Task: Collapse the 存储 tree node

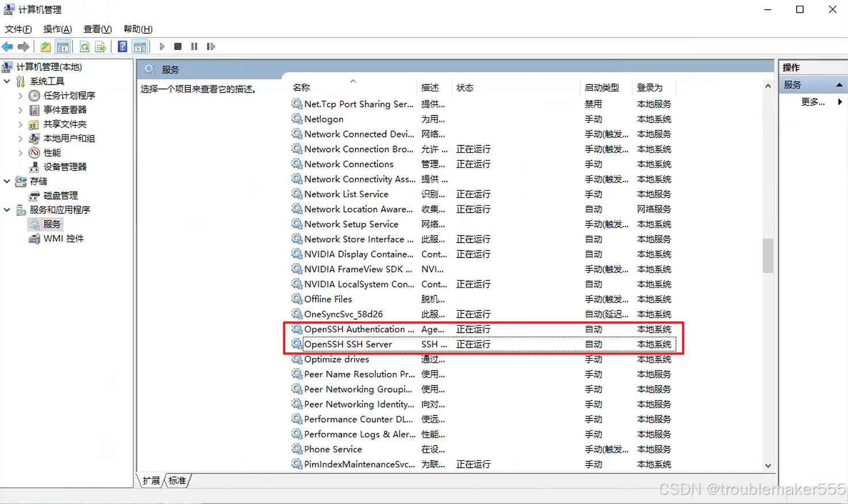Action: coord(7,181)
